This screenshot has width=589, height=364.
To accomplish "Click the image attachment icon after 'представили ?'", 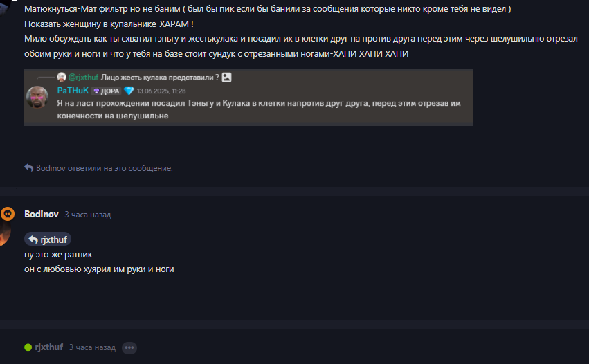I will coord(226,78).
